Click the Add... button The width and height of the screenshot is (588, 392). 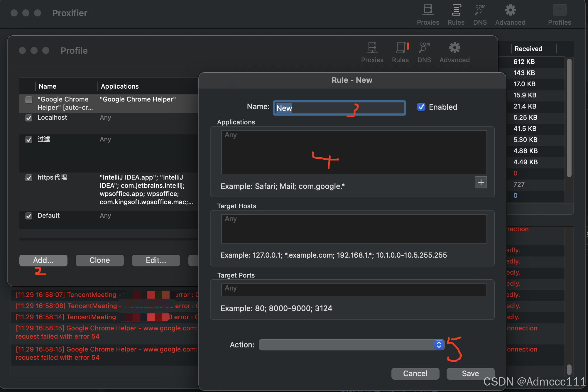tap(43, 260)
